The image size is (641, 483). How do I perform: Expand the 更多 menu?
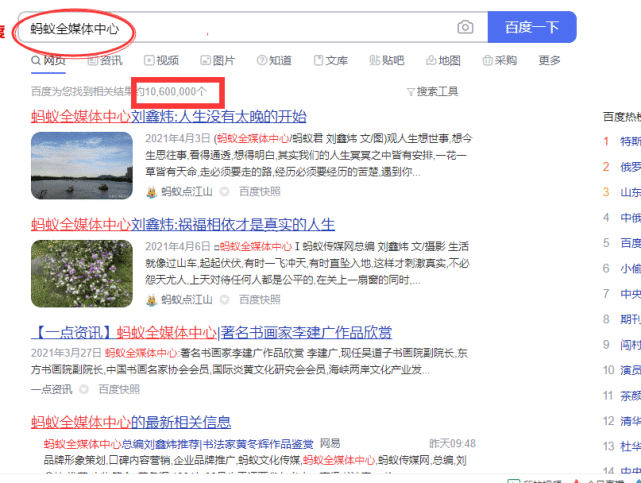tap(549, 60)
